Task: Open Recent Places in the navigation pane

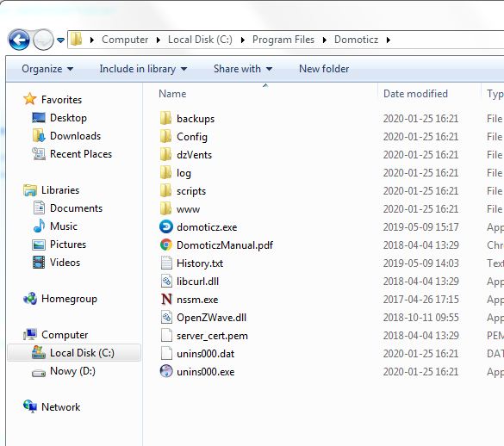Action: [81, 154]
